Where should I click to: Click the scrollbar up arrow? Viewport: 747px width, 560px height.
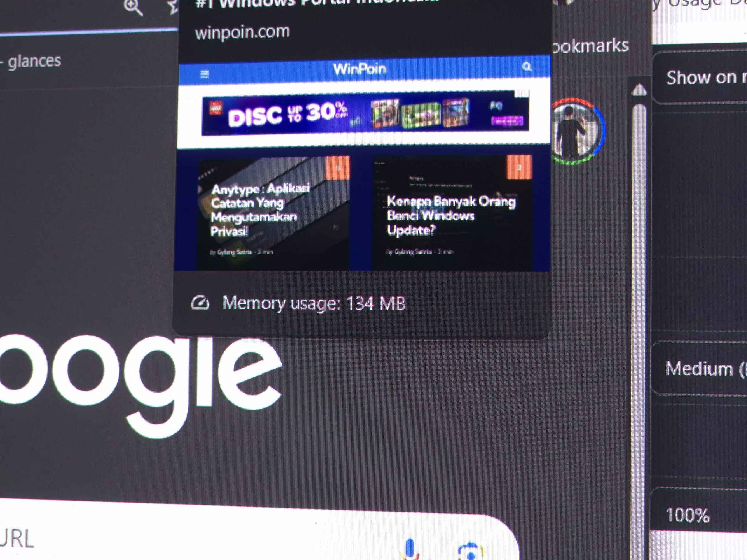pyautogui.click(x=639, y=90)
